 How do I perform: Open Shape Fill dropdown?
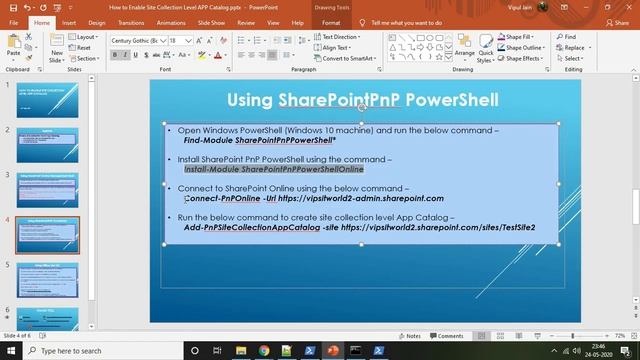pos(517,37)
